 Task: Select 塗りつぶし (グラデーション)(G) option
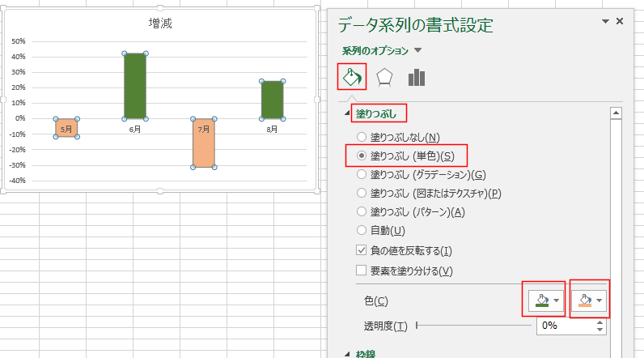(421, 174)
